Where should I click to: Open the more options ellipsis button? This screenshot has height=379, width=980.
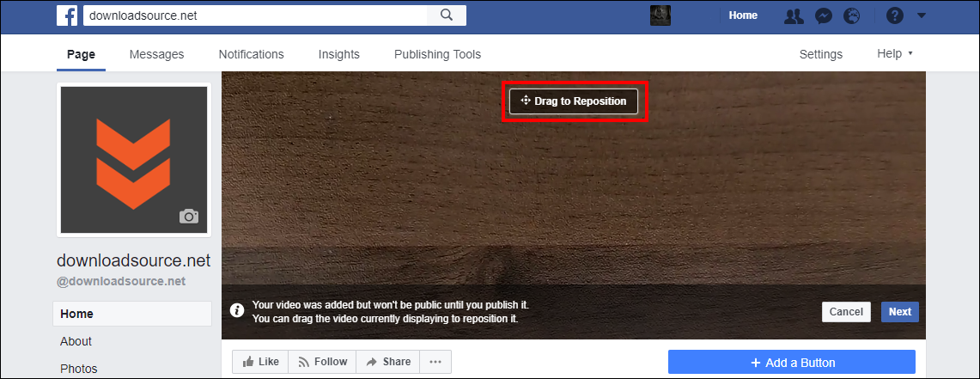pyautogui.click(x=435, y=362)
